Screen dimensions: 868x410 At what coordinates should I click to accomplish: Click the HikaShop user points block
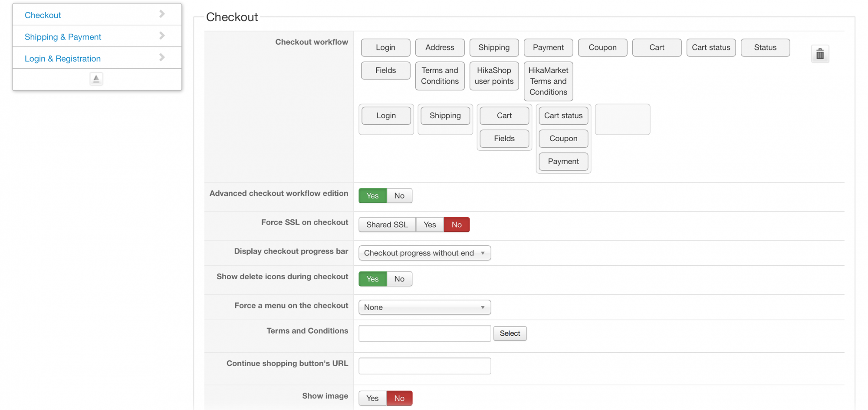494,76
